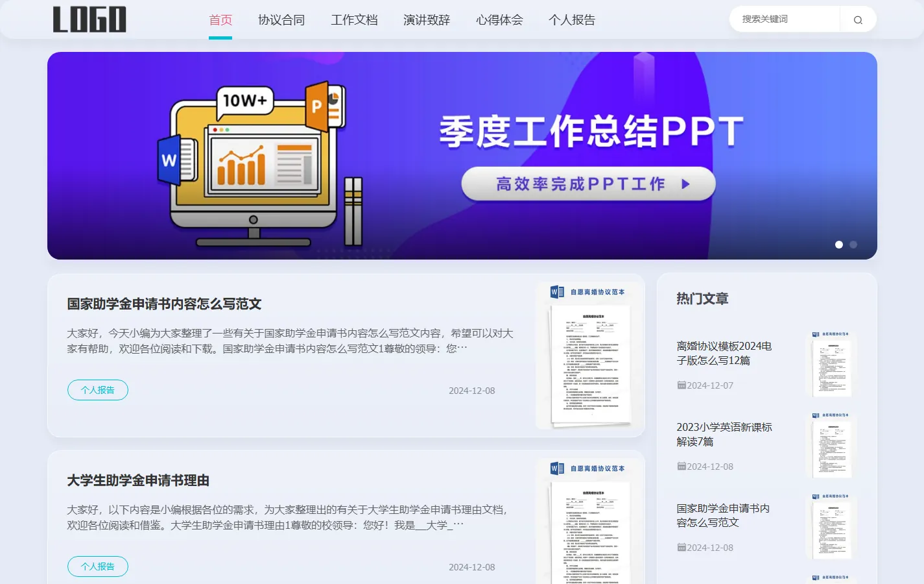
Task: Click Word icon on 大学生助学金 article thumbnail
Action: (557, 468)
